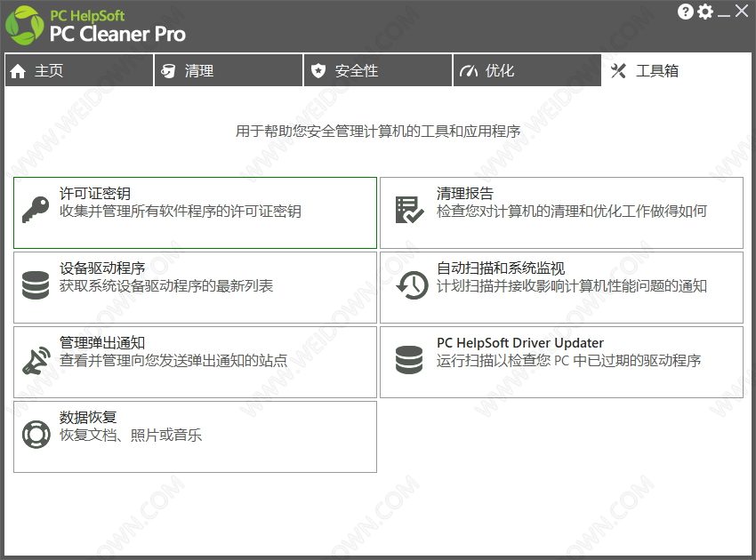756x560 pixels.
Task: Open the 许可证密钥 tool title
Action: (95, 193)
